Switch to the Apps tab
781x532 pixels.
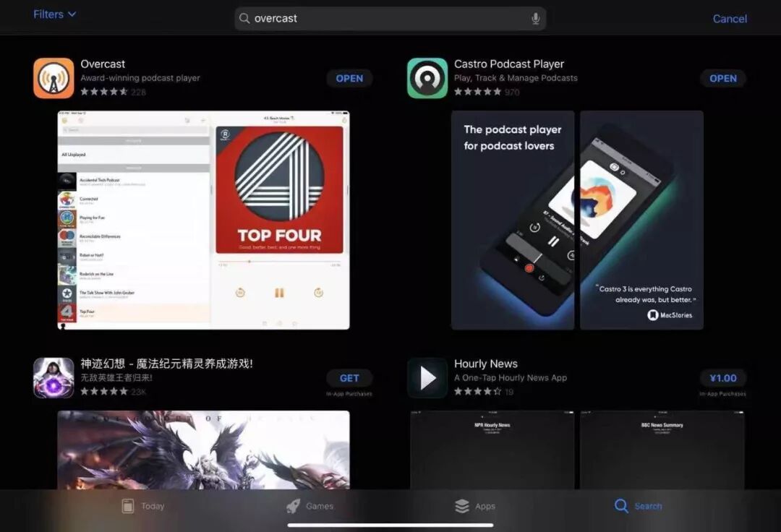(x=474, y=506)
